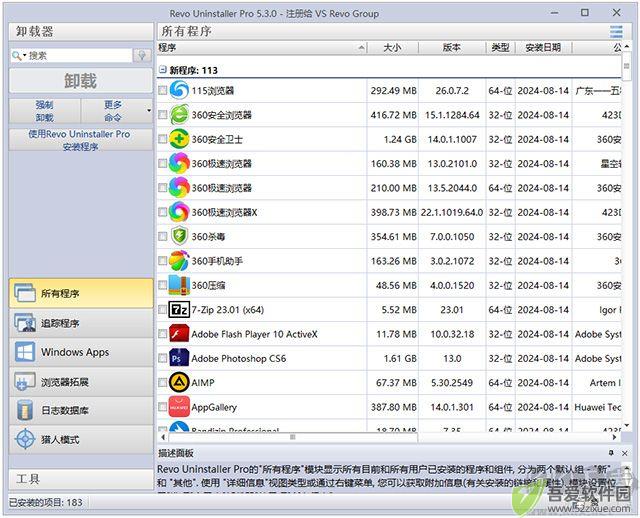The height and width of the screenshot is (518, 640).
Task: Tick the checkbox for 360手机助手
Action: click(162, 260)
